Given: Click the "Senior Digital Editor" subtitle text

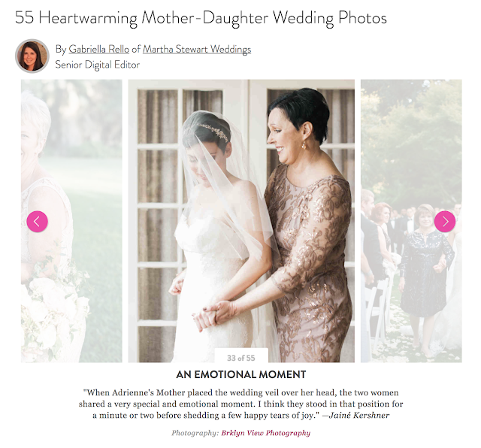Looking at the screenshot, I should coord(97,65).
